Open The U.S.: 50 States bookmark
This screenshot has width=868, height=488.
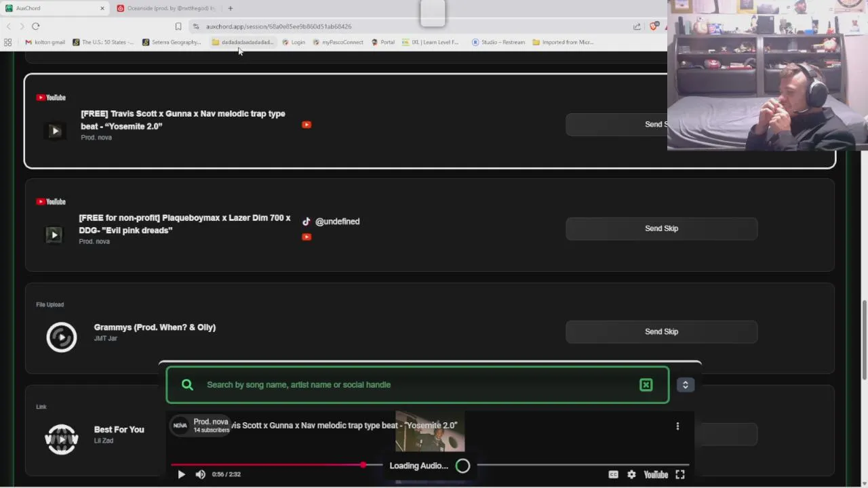(x=103, y=42)
